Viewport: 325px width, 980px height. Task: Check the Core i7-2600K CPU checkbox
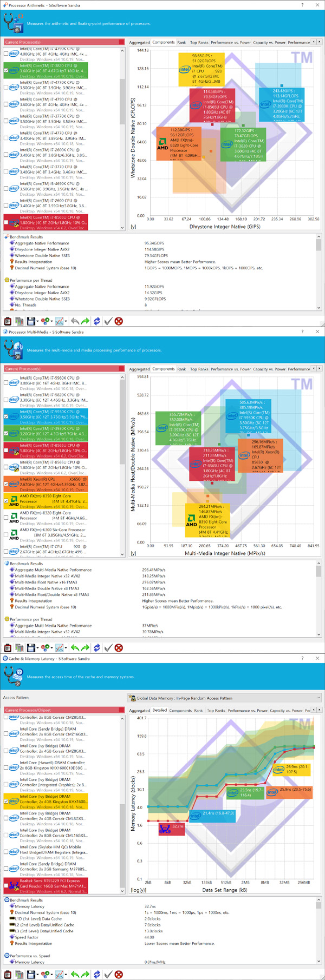(x=6, y=155)
